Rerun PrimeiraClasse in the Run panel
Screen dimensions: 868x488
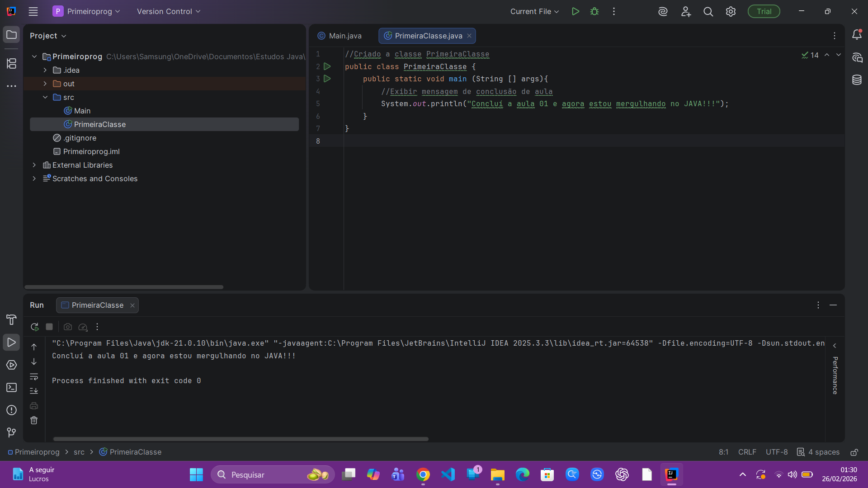tap(34, 327)
